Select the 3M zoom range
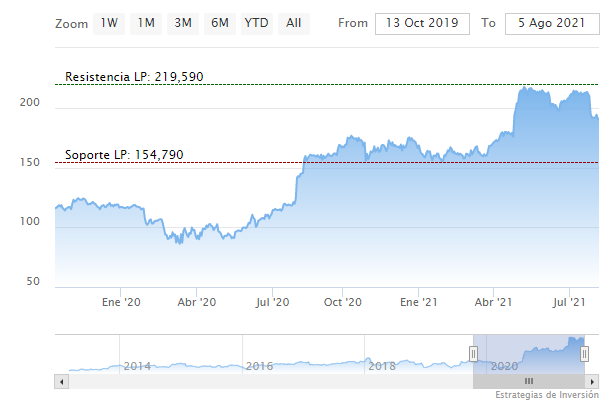Viewport: 612px width, 405px height. 182,23
